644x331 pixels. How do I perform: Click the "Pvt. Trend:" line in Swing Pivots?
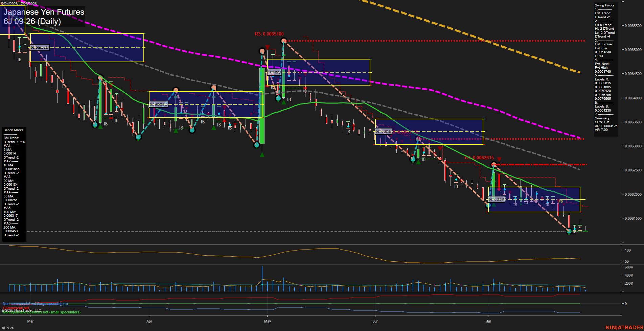603,13
